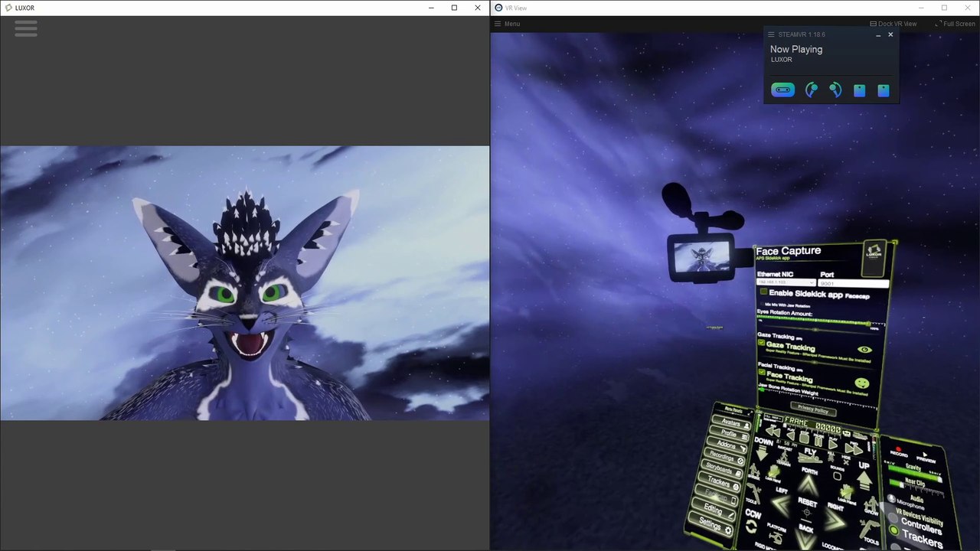Open the Settings menu panel
Viewport: 980px width, 551px height.
coord(712,526)
